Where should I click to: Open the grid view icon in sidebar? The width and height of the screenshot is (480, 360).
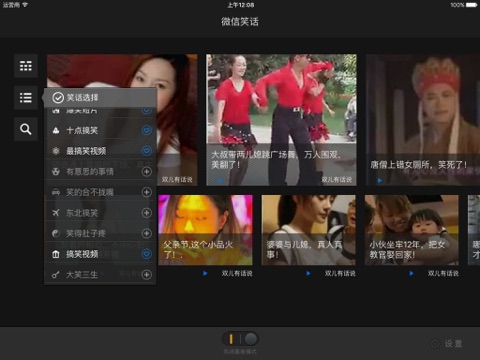click(26, 66)
